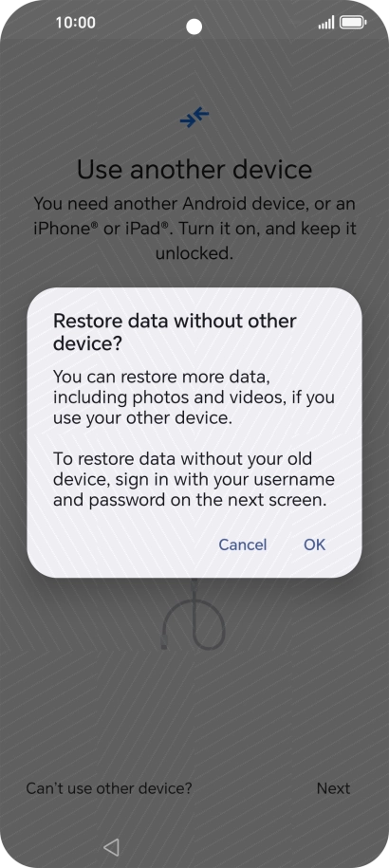389x868 pixels.
Task: Tap the cellular signal strength icon
Action: 326,23
